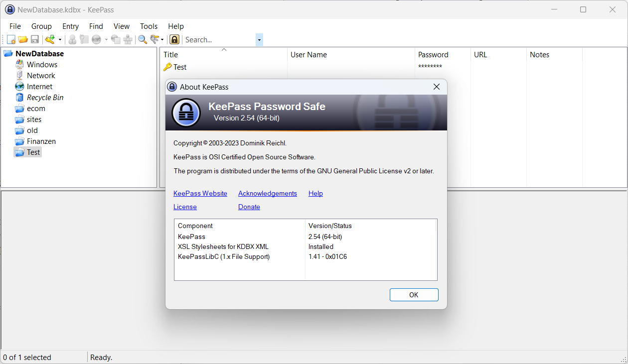The height and width of the screenshot is (364, 628).
Task: Open the search box dropdown
Action: 259,39
